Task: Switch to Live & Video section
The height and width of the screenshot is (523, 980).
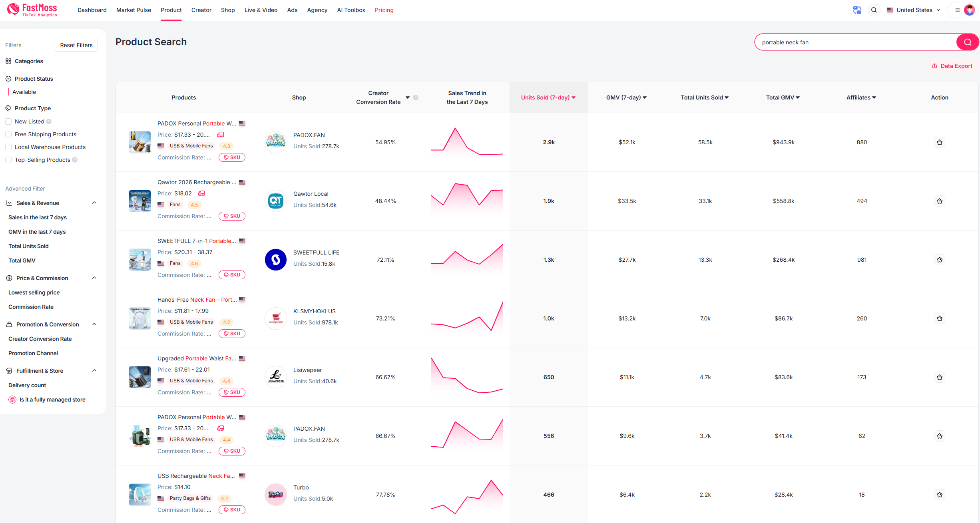Action: tap(261, 10)
